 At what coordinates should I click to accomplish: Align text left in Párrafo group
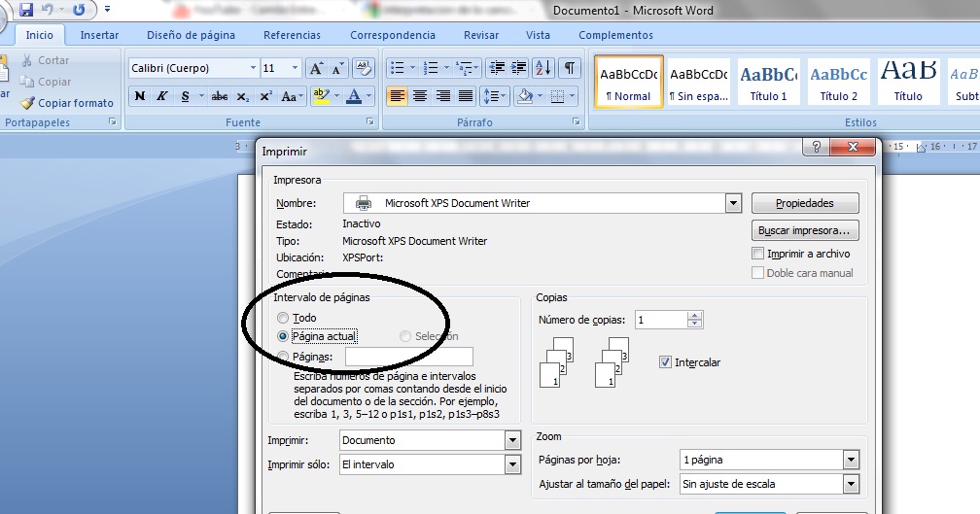tap(397, 96)
